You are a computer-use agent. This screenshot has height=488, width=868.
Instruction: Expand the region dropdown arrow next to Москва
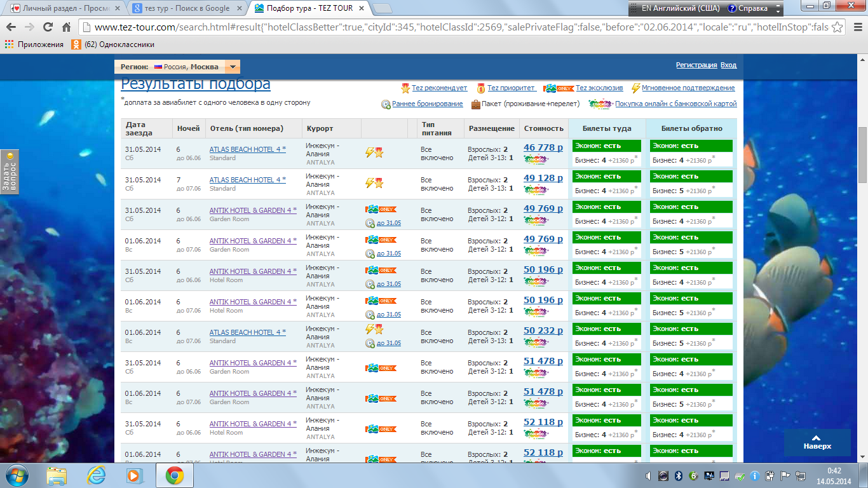233,67
